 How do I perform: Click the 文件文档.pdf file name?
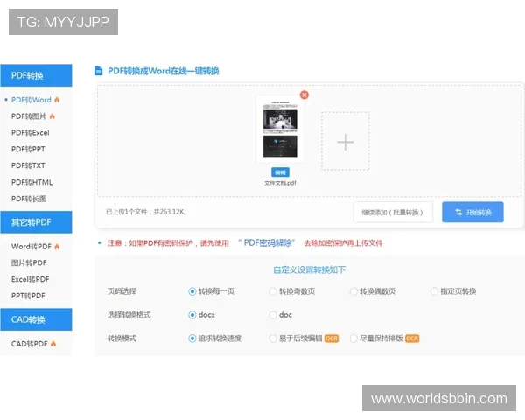280,183
